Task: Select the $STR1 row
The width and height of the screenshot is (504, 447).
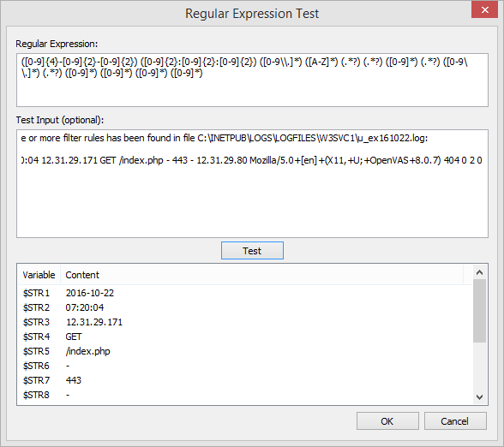Action: click(245, 293)
